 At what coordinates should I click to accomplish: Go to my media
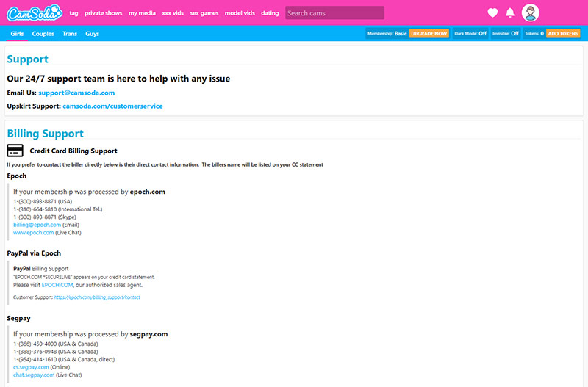click(142, 13)
